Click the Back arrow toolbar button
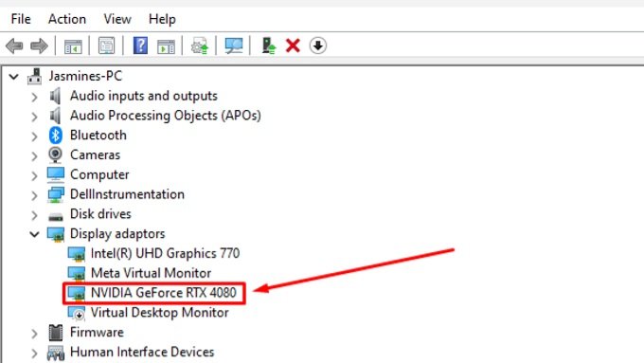 point(14,45)
